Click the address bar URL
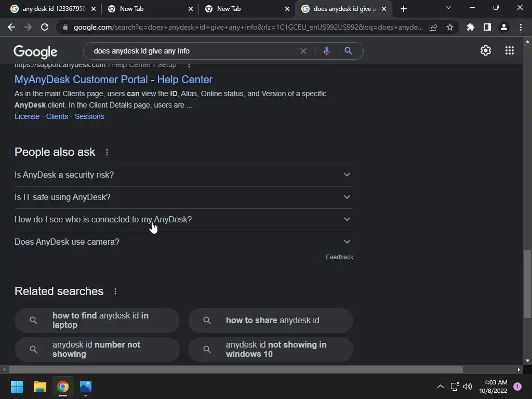 [x=248, y=27]
